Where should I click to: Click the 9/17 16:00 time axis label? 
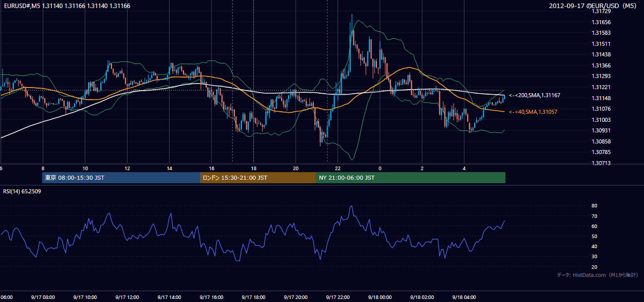[211, 297]
